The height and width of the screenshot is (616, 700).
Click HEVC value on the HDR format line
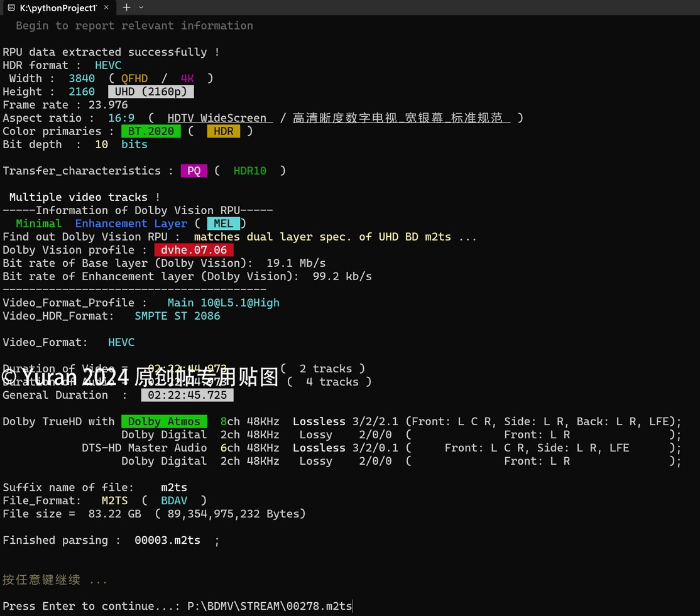(108, 65)
